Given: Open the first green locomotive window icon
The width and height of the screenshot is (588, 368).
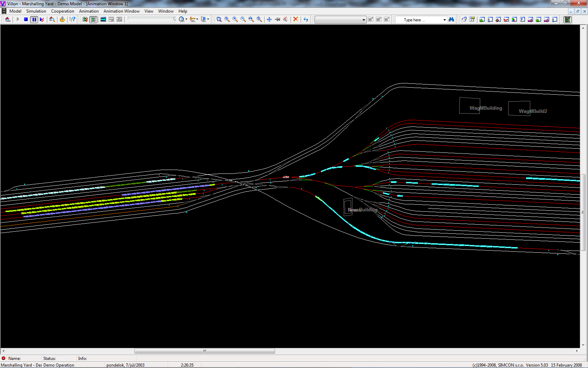Looking at the screenshot, I should (482, 20).
